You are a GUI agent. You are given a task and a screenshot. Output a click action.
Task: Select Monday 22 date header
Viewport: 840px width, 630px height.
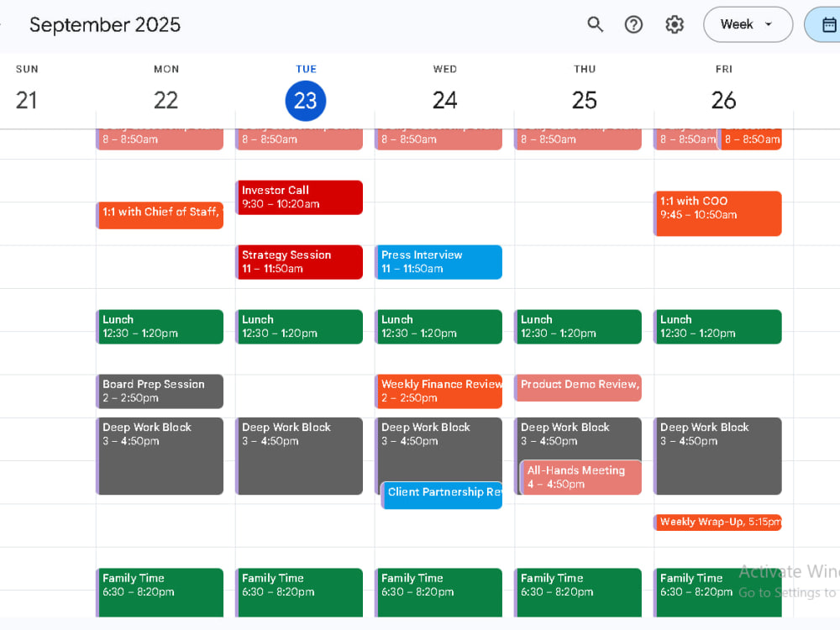click(x=166, y=100)
